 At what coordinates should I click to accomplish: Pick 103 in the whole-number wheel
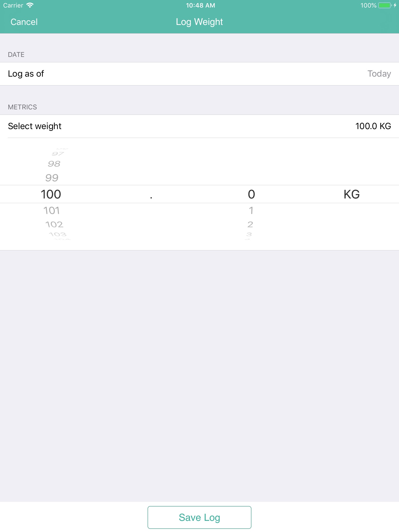coord(57,235)
